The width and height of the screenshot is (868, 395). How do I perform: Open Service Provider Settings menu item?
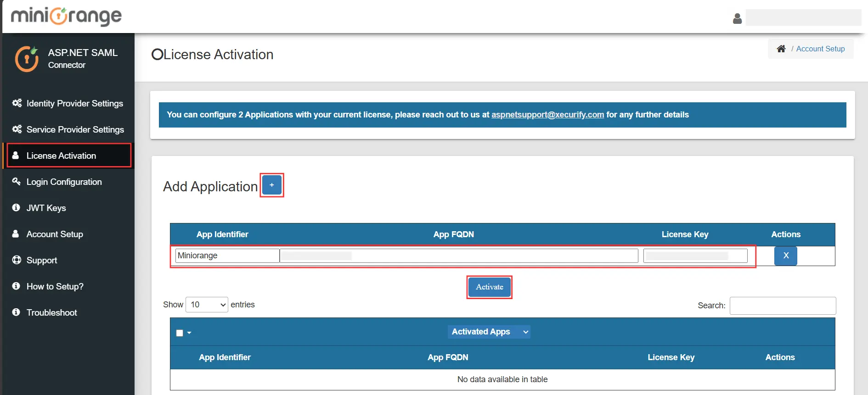68,129
